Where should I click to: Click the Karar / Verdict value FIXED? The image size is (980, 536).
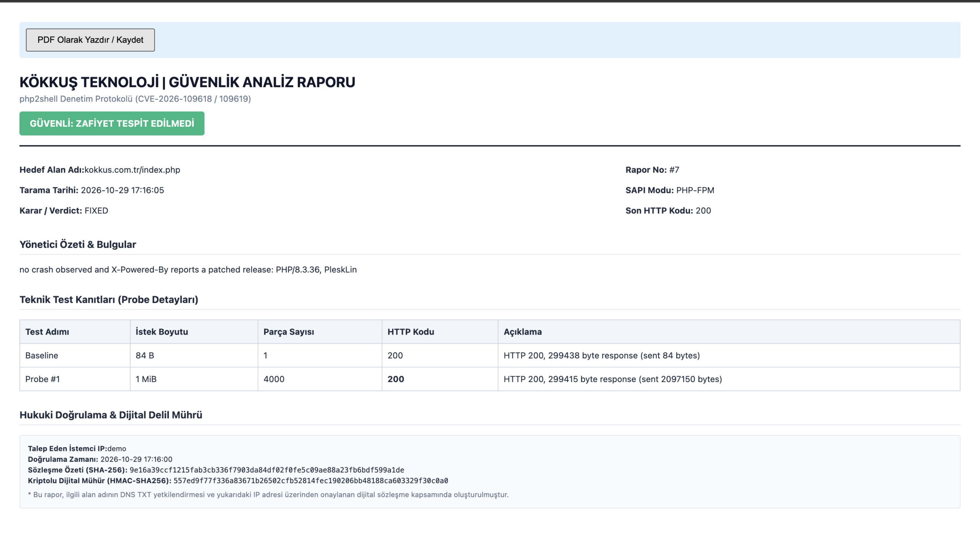(96, 211)
